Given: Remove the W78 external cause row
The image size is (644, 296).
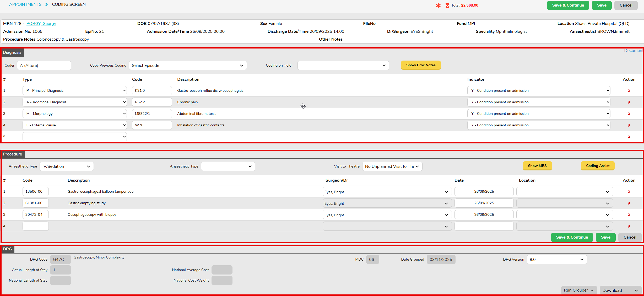Looking at the screenshot, I should (x=629, y=125).
